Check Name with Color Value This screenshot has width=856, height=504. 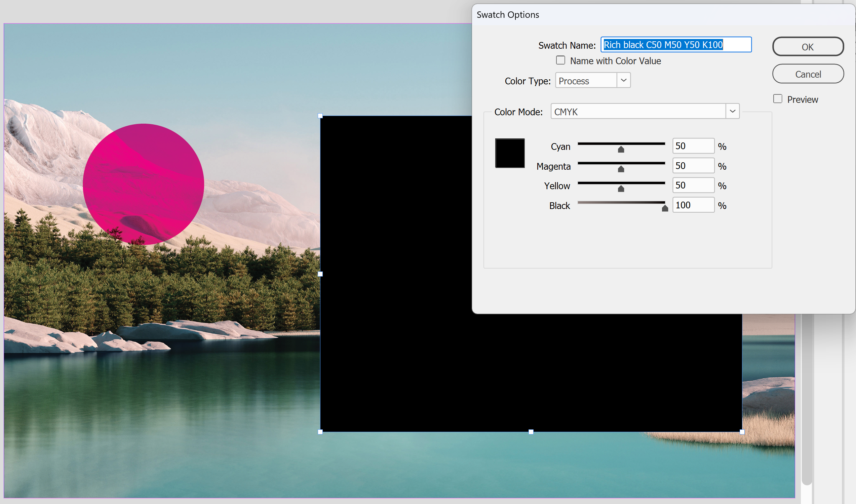[x=560, y=60]
